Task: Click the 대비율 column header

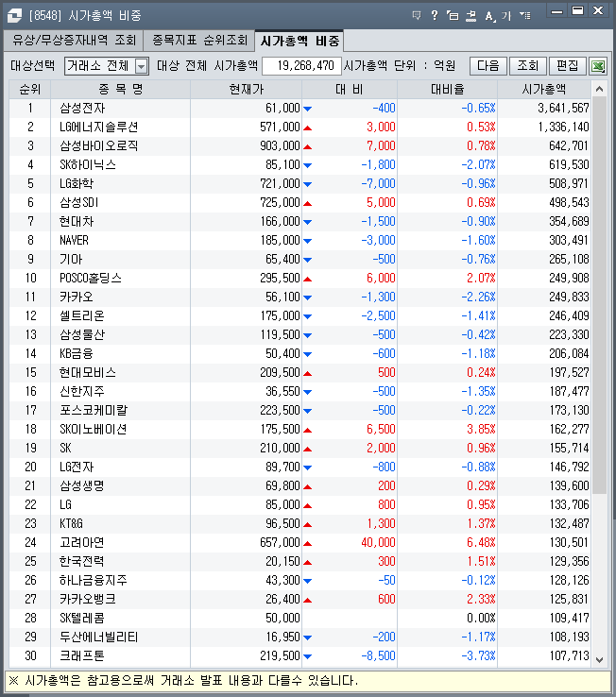Action: (448, 90)
